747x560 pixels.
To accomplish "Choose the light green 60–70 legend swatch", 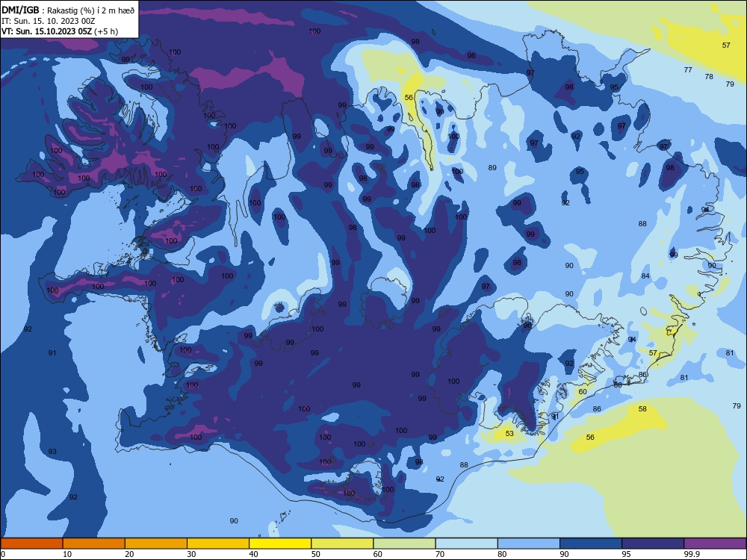I will click(404, 544).
